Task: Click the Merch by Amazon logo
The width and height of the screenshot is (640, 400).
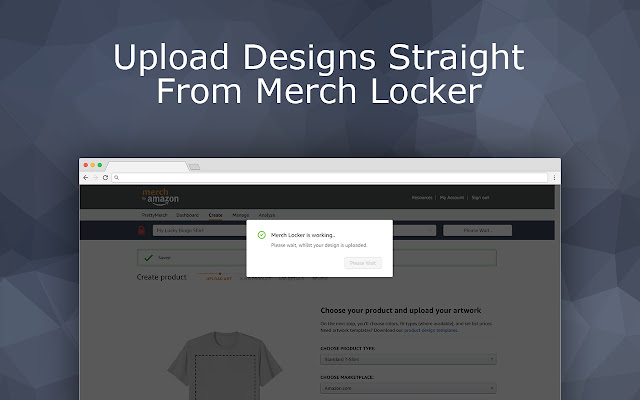Action: pyautogui.click(x=160, y=196)
